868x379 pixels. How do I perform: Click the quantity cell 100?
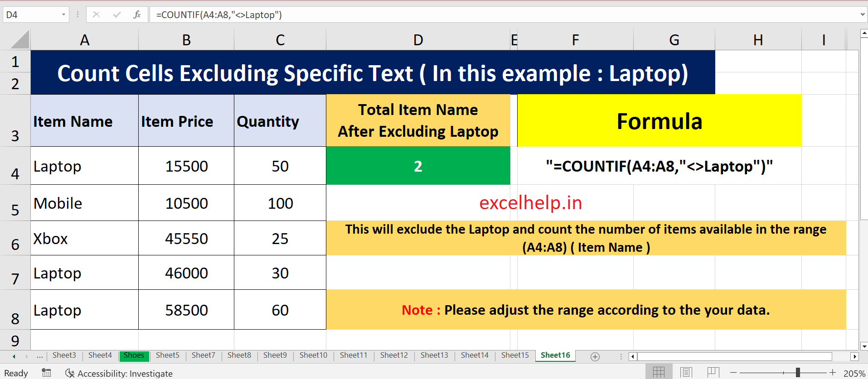(280, 203)
